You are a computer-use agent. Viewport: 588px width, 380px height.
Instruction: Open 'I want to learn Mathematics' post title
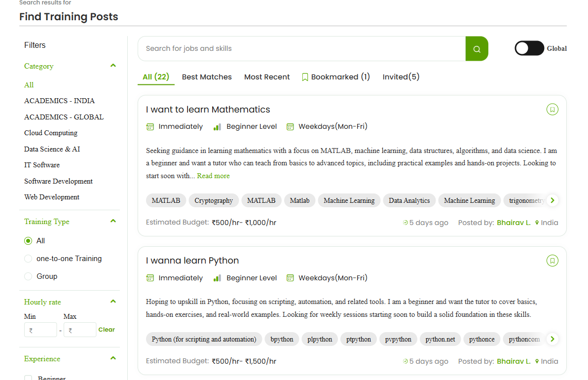click(208, 110)
